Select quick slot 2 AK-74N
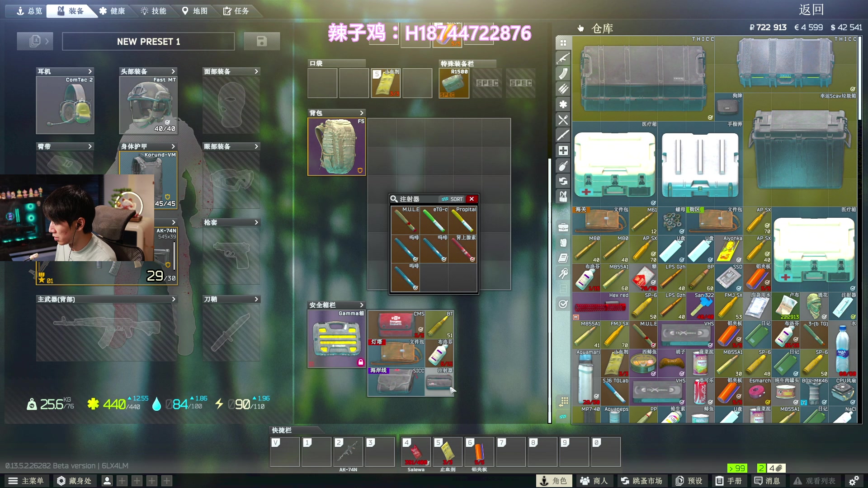868x488 pixels. [348, 452]
